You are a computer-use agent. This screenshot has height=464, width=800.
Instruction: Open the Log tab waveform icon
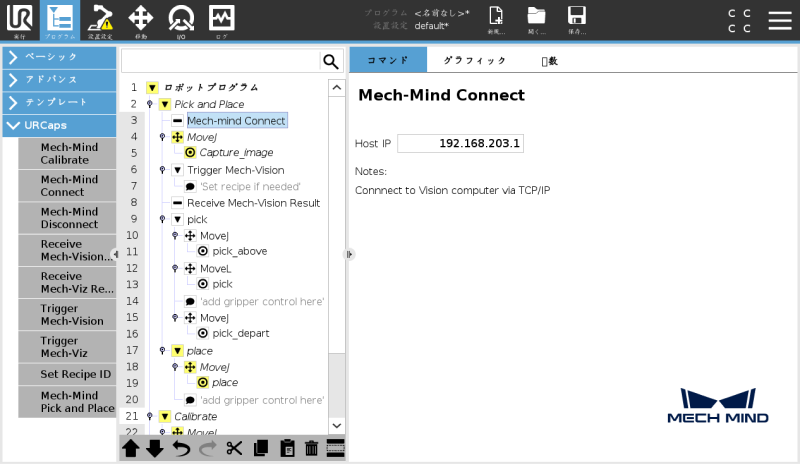(221, 20)
